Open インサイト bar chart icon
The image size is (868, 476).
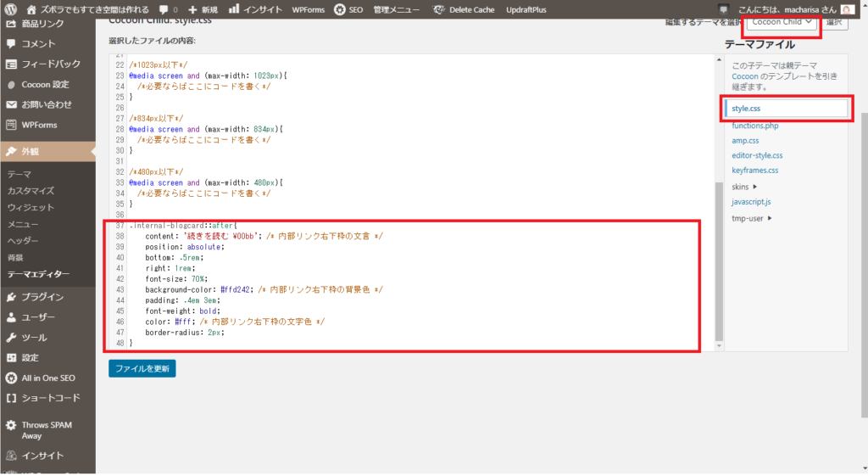(x=234, y=8)
